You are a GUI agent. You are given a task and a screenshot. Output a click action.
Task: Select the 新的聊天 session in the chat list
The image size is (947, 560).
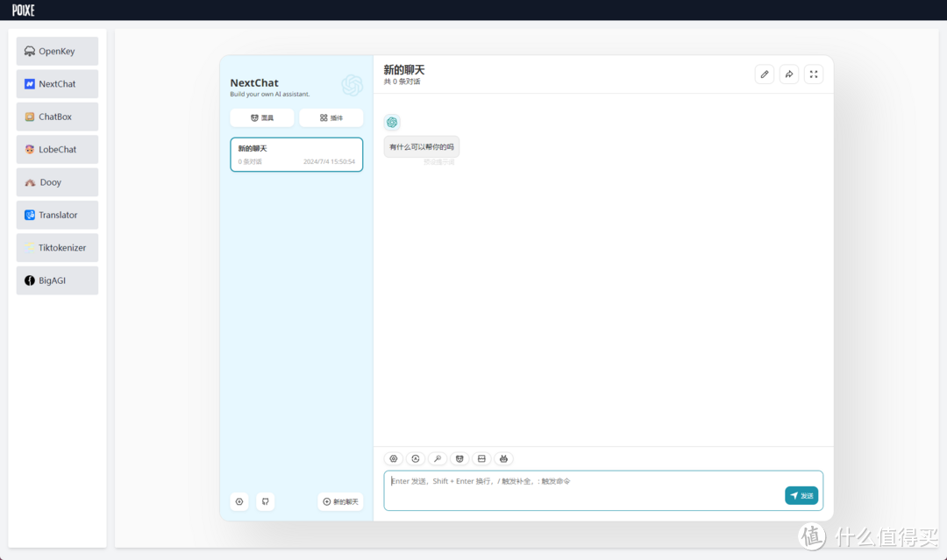click(x=295, y=153)
